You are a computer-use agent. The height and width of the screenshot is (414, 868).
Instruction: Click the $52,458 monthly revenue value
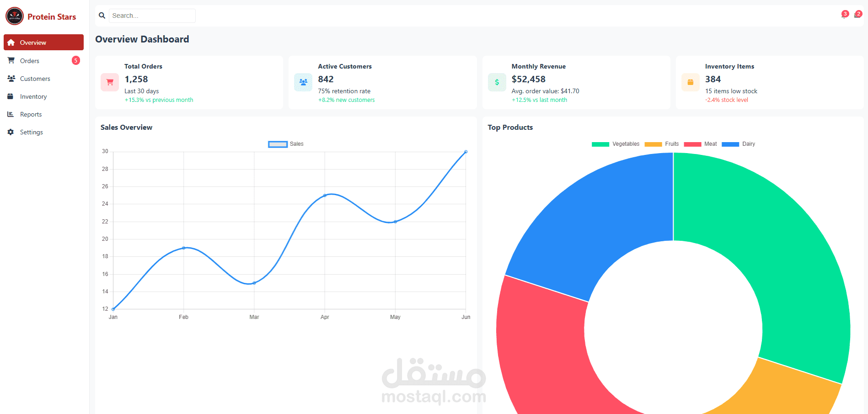click(529, 79)
